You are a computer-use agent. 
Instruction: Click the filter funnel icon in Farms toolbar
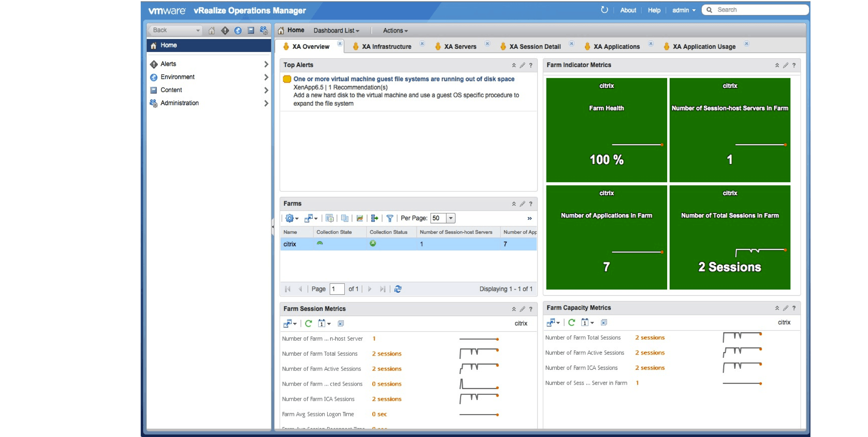point(389,218)
